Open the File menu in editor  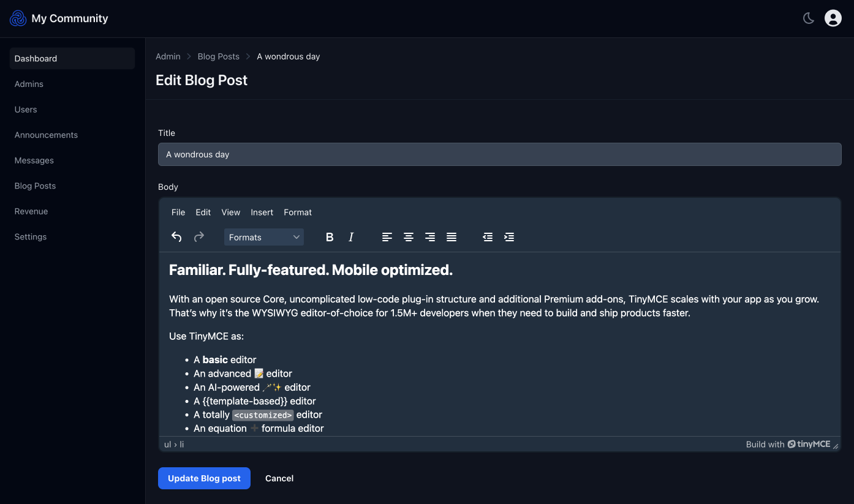[178, 213]
